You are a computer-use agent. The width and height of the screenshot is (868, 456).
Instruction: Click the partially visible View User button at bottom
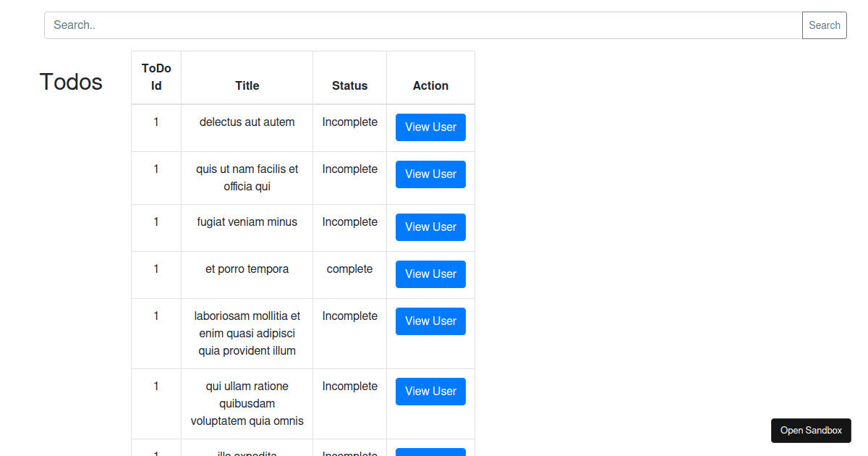[430, 452]
